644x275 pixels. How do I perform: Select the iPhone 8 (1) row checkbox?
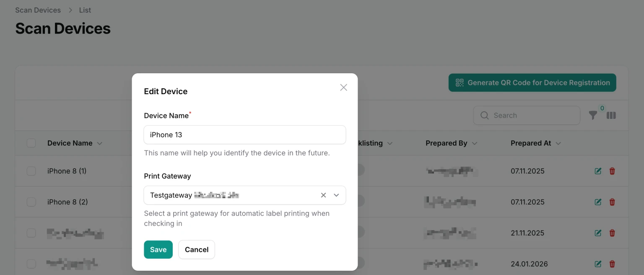[x=31, y=171]
